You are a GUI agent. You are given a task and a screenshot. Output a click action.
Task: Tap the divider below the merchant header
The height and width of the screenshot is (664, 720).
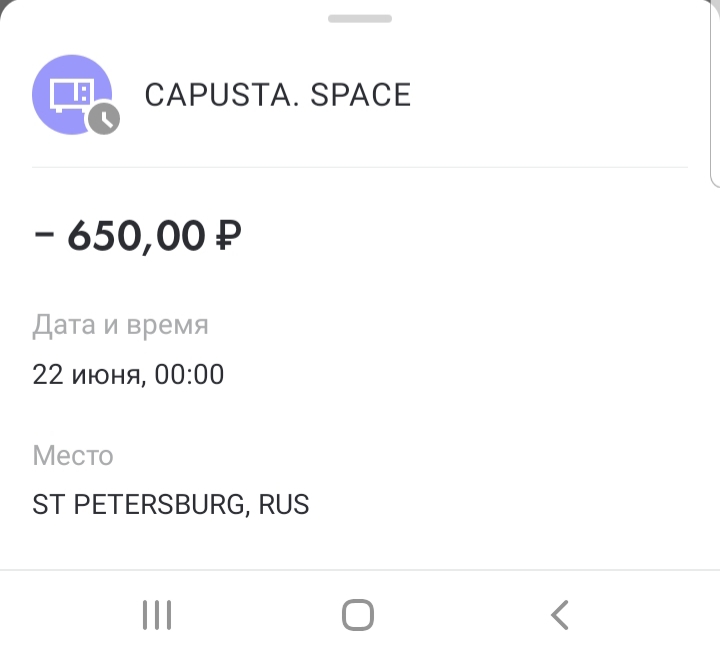point(360,168)
